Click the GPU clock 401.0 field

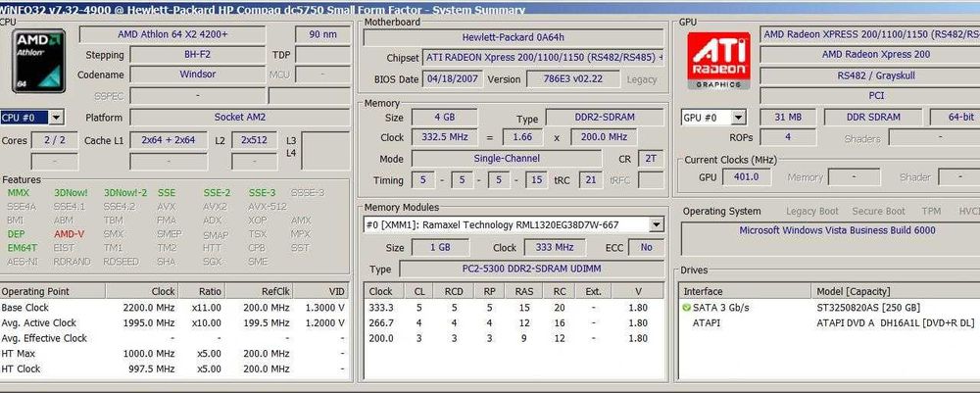pyautogui.click(x=746, y=176)
